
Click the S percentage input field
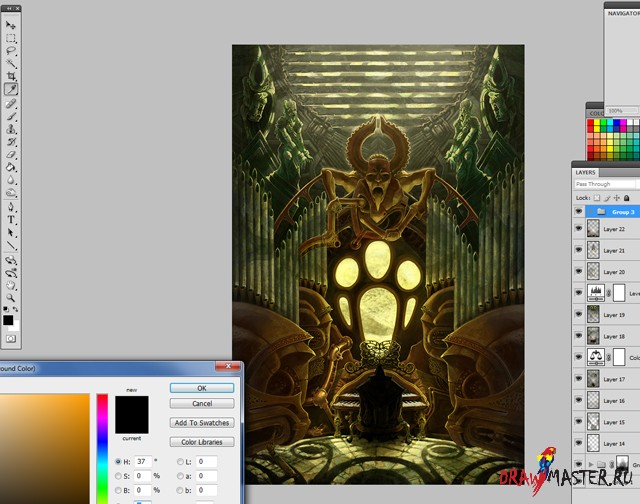[x=142, y=476]
